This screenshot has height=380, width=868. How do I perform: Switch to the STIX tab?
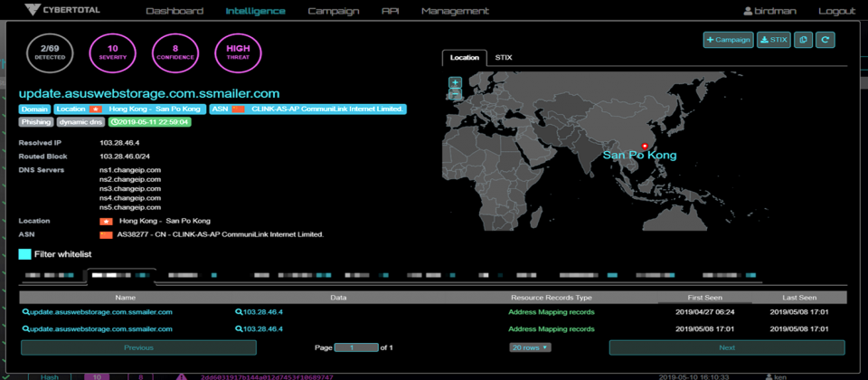tap(503, 58)
